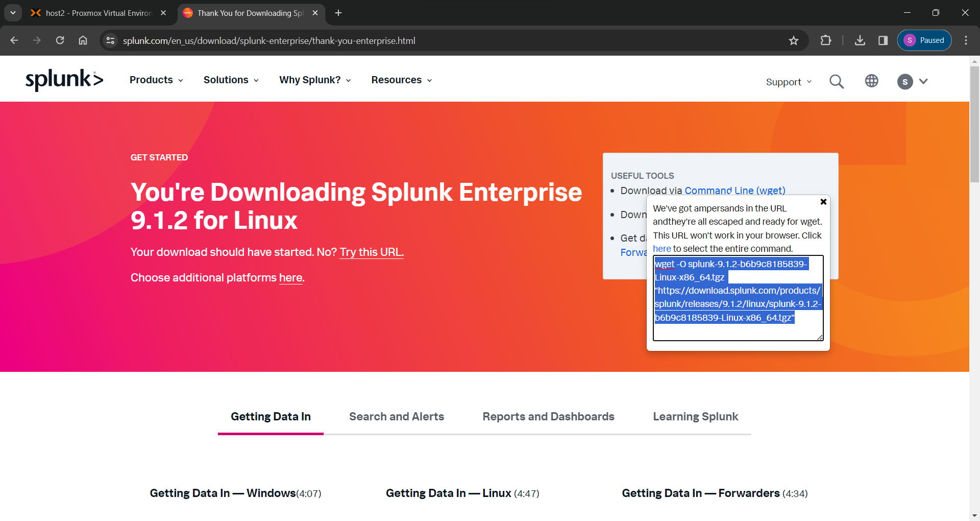Click scrollbar down arrow
Image resolution: width=980 pixels, height=521 pixels.
click(974, 515)
